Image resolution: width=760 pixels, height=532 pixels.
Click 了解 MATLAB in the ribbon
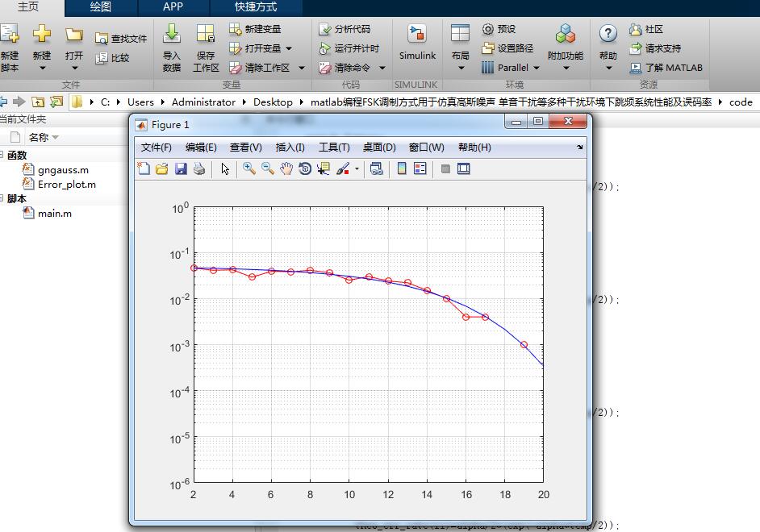[666, 68]
